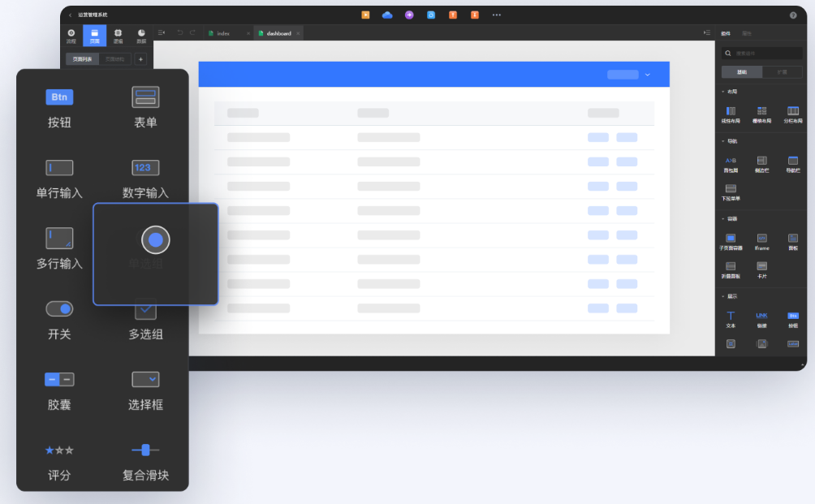Click the purple arrow icon in top bar
The height and width of the screenshot is (504, 815).
(x=410, y=15)
